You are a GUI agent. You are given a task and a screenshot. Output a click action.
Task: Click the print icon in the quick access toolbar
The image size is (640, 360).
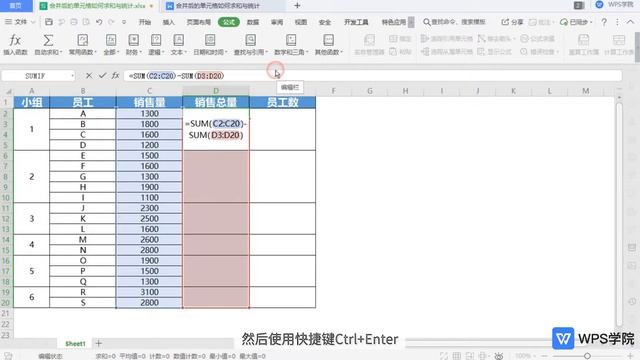point(74,22)
